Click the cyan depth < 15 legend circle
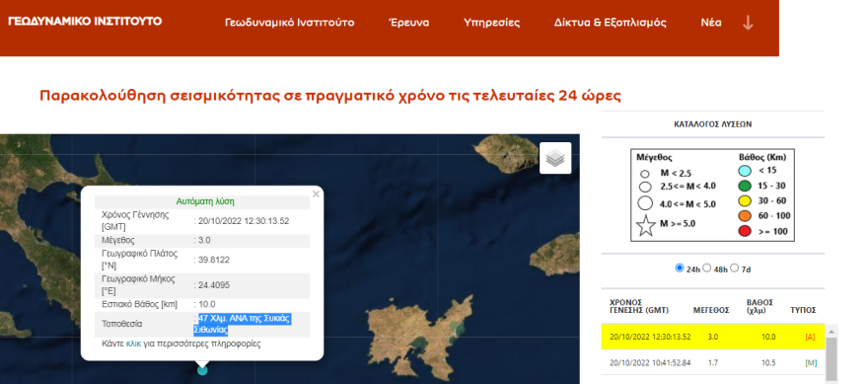The height and width of the screenshot is (384, 868). [745, 171]
